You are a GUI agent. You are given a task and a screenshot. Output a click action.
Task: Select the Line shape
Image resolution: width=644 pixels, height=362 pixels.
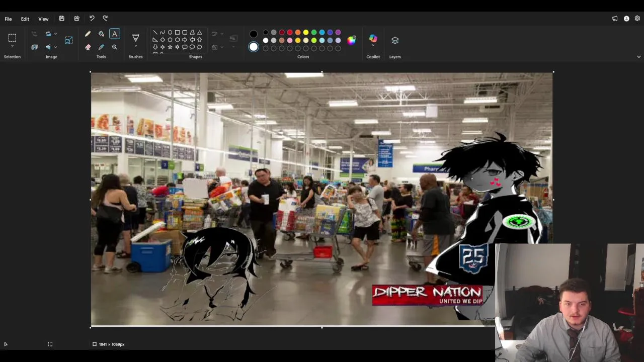(155, 33)
